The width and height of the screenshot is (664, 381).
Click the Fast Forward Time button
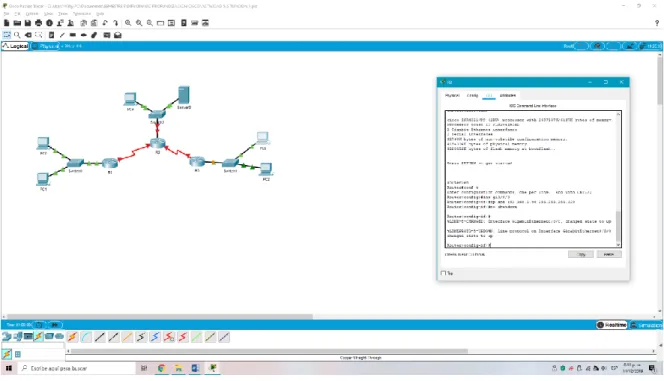pos(55,325)
